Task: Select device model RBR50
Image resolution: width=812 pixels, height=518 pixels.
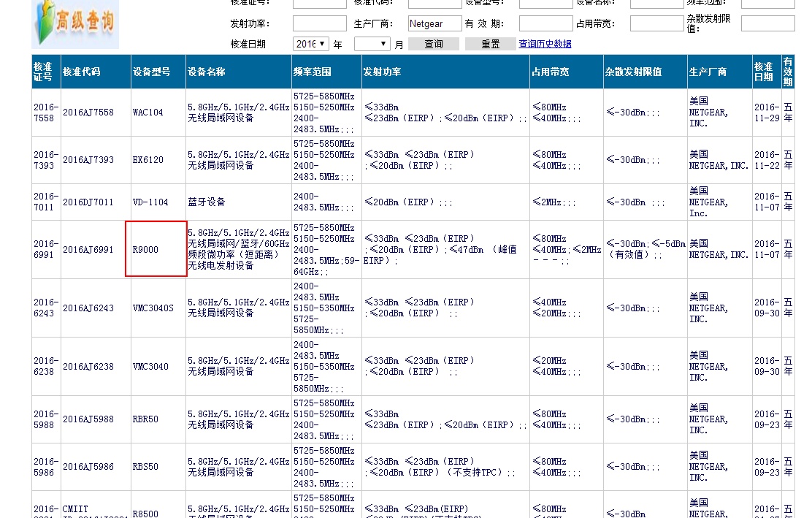Action: pyautogui.click(x=145, y=419)
